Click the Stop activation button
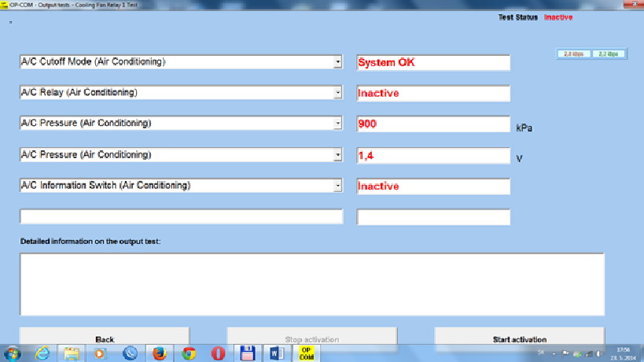This screenshot has height=362, width=644. click(311, 339)
